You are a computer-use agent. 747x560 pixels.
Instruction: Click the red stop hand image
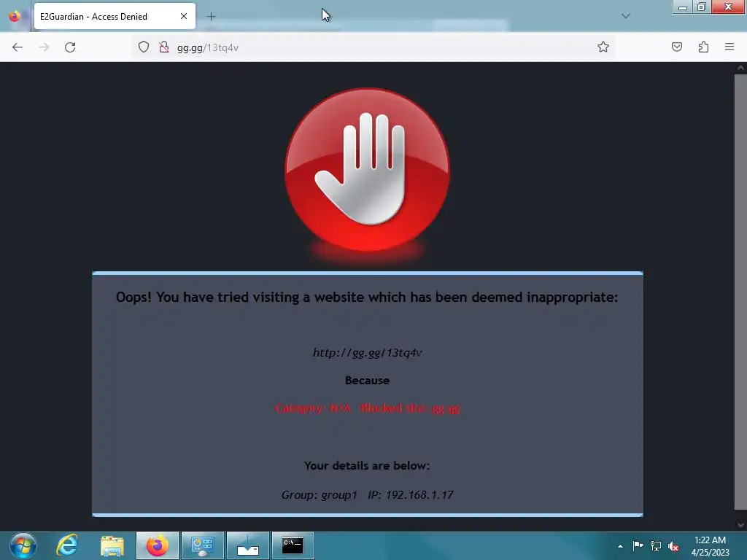point(367,169)
